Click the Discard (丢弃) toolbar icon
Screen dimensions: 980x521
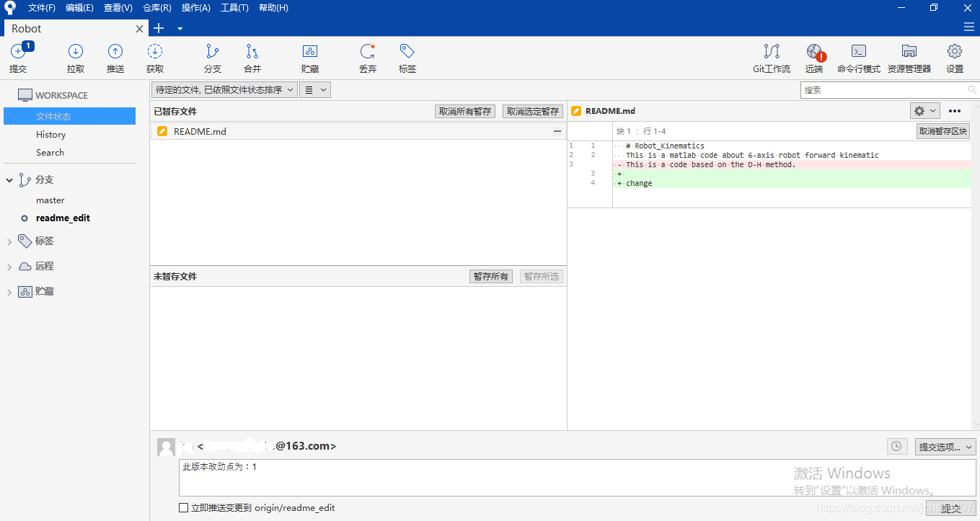[x=368, y=58]
